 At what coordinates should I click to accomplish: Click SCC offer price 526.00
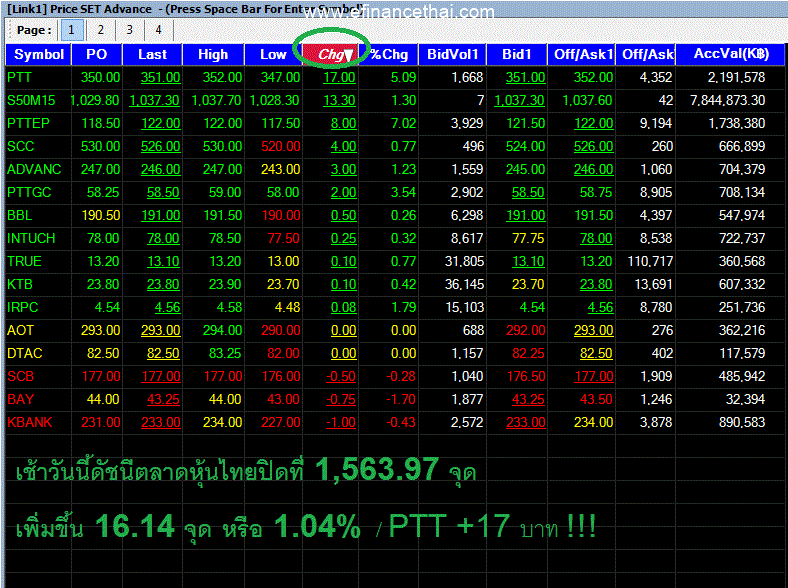point(594,147)
